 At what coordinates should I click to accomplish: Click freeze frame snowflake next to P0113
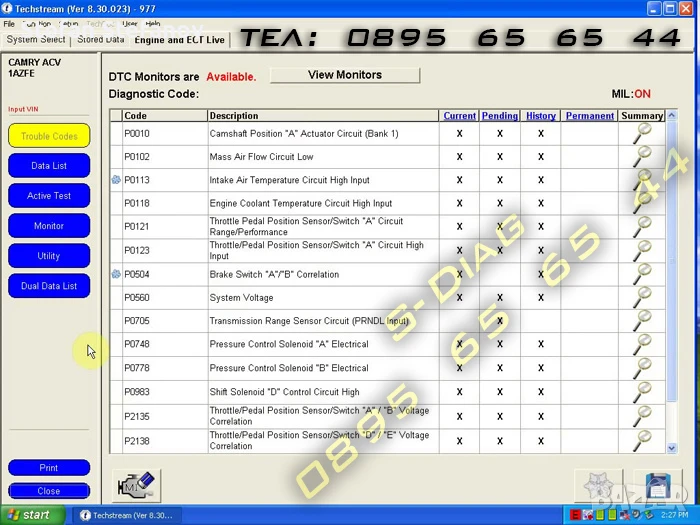pos(116,180)
